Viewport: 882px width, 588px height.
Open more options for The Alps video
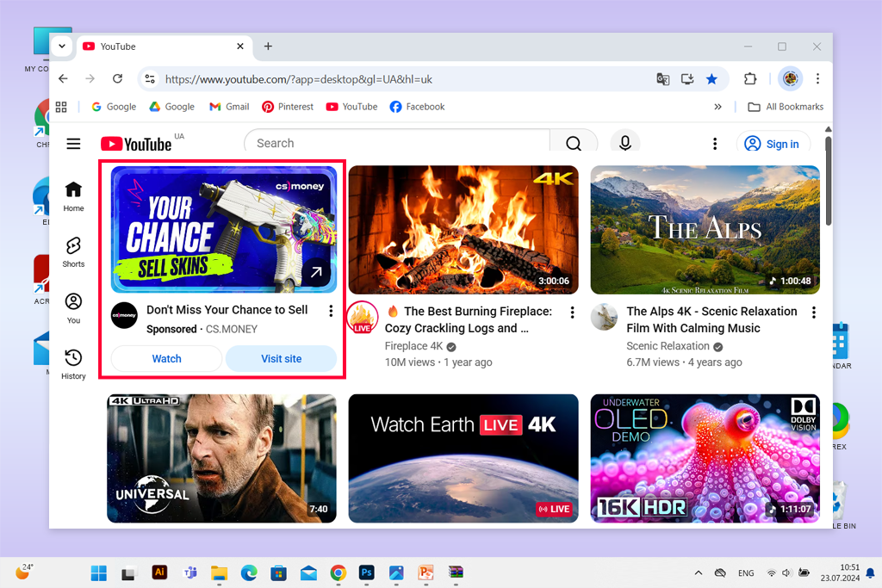(x=813, y=313)
